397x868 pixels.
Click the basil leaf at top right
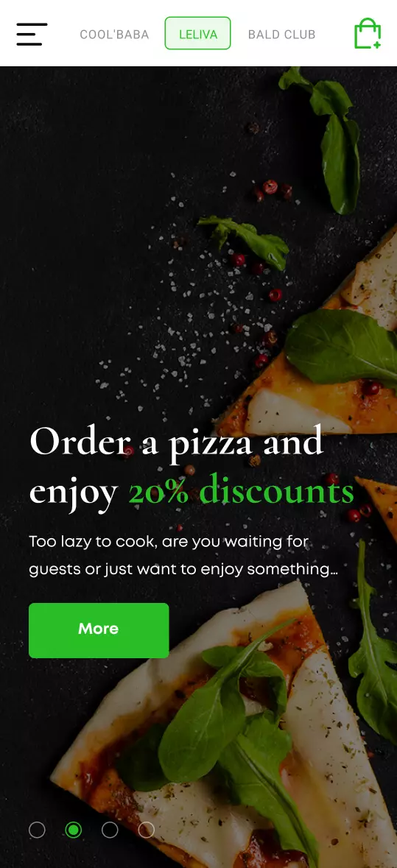pyautogui.click(x=327, y=138)
